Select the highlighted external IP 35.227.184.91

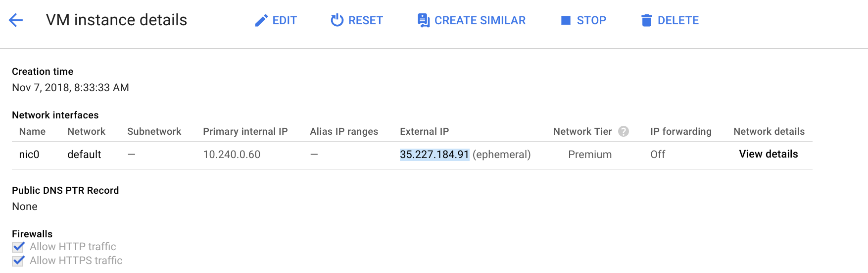coord(434,155)
